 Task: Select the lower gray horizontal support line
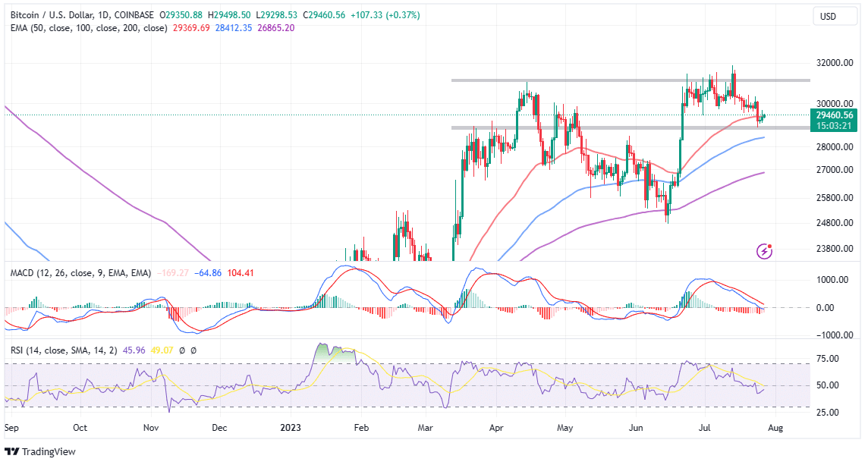[x=630, y=127]
